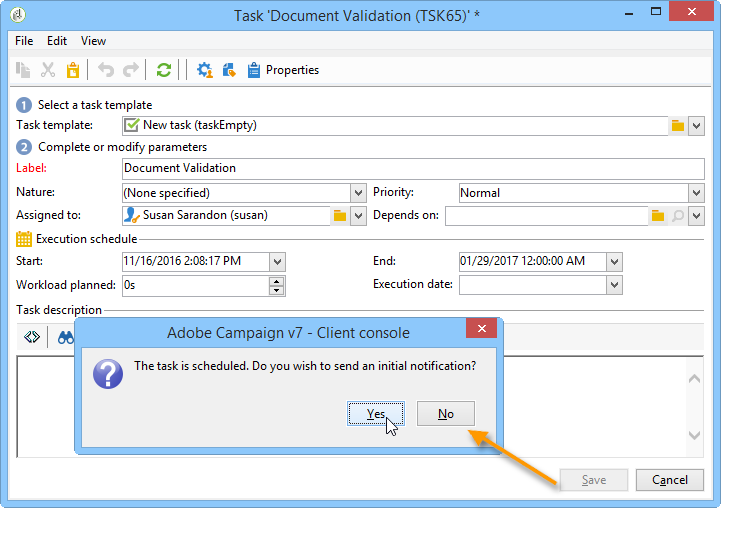748x539 pixels.
Task: Click the magnifier icon beside Depends on
Action: [678, 216]
